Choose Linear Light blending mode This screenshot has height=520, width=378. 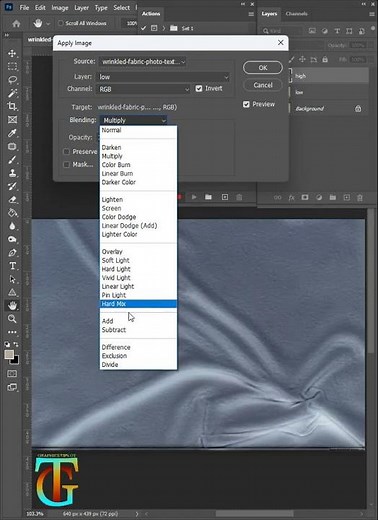coord(138,286)
